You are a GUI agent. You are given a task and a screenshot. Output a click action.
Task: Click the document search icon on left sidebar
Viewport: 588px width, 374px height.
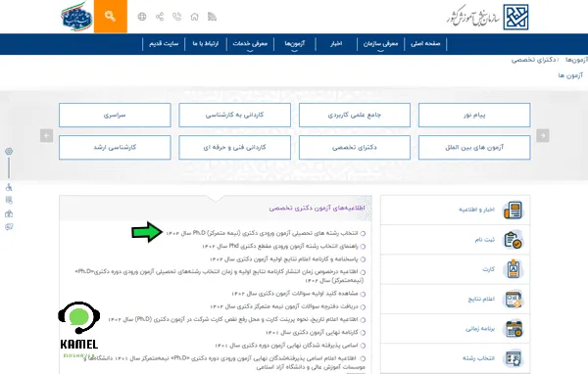tap(9, 200)
